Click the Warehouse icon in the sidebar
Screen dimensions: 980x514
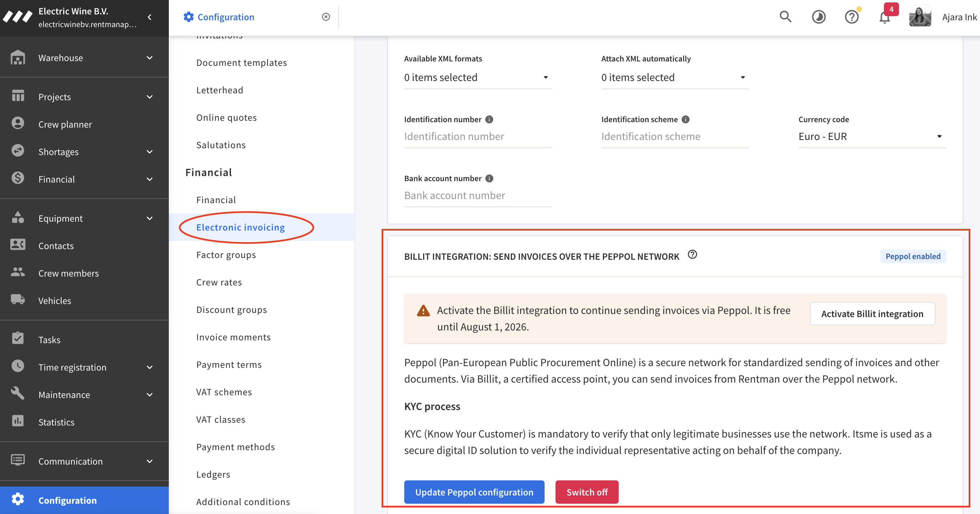coord(18,58)
